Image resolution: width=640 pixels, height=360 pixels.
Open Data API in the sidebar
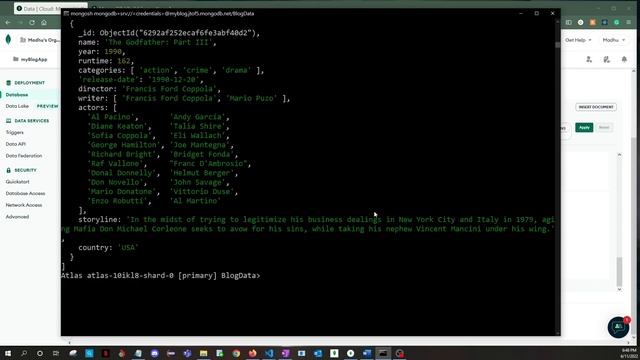(x=16, y=144)
